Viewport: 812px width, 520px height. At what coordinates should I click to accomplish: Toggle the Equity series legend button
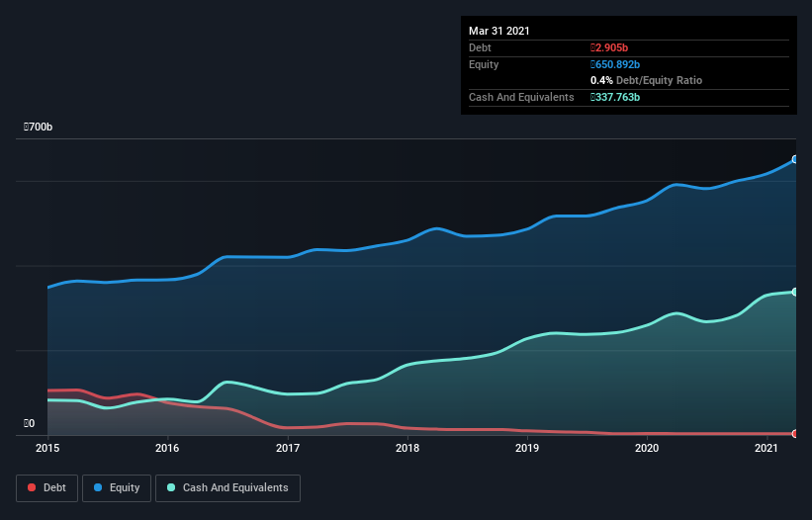[117, 488]
